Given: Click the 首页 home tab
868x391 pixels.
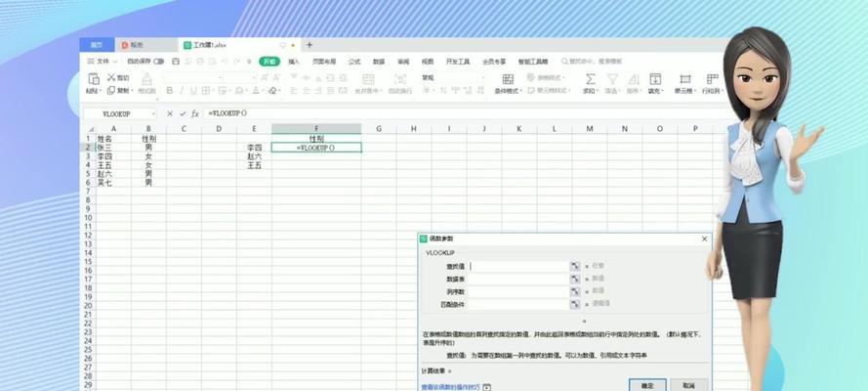Looking at the screenshot, I should pos(97,45).
